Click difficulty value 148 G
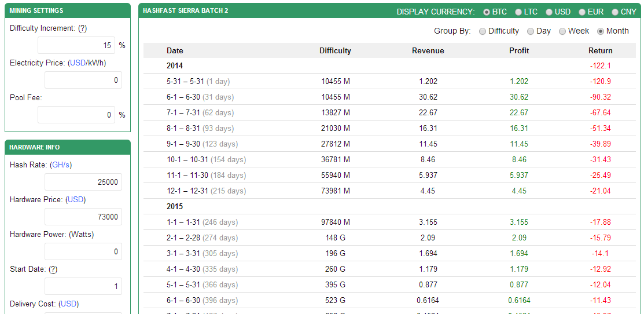 tap(336, 238)
